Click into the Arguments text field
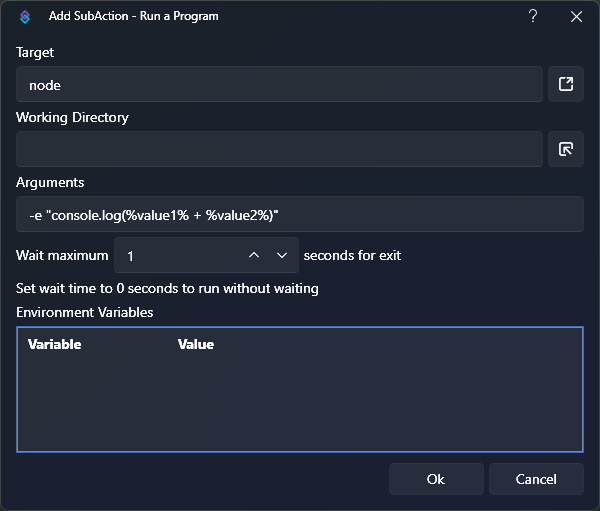Screen dimensions: 600x511 click(299, 215)
